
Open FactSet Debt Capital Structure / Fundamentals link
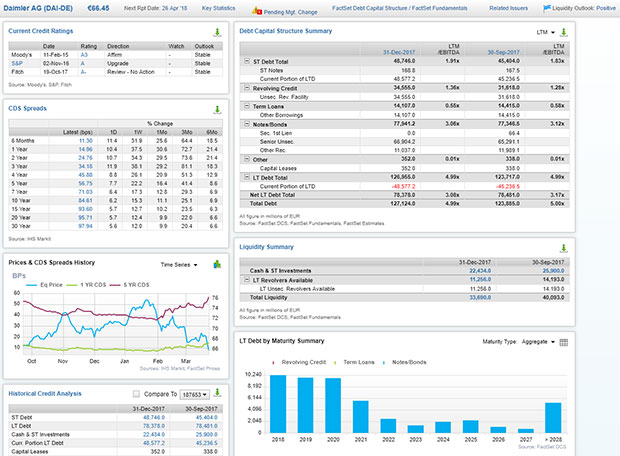click(x=399, y=8)
